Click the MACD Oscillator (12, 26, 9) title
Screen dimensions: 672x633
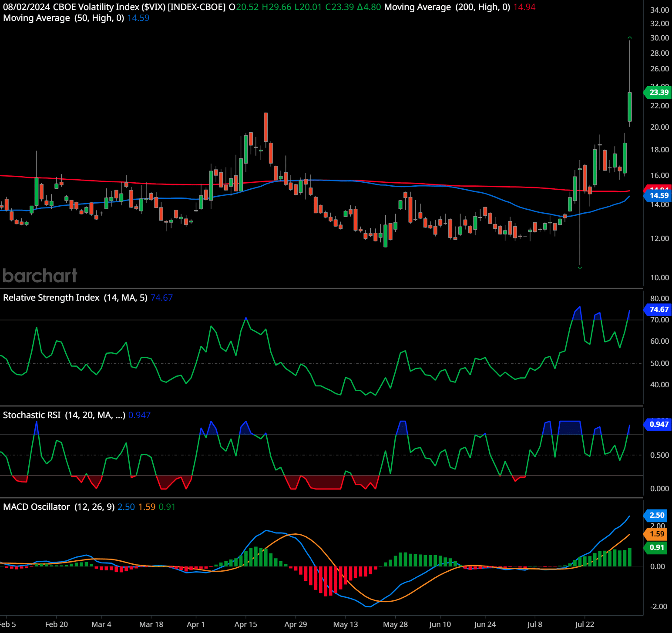59,507
